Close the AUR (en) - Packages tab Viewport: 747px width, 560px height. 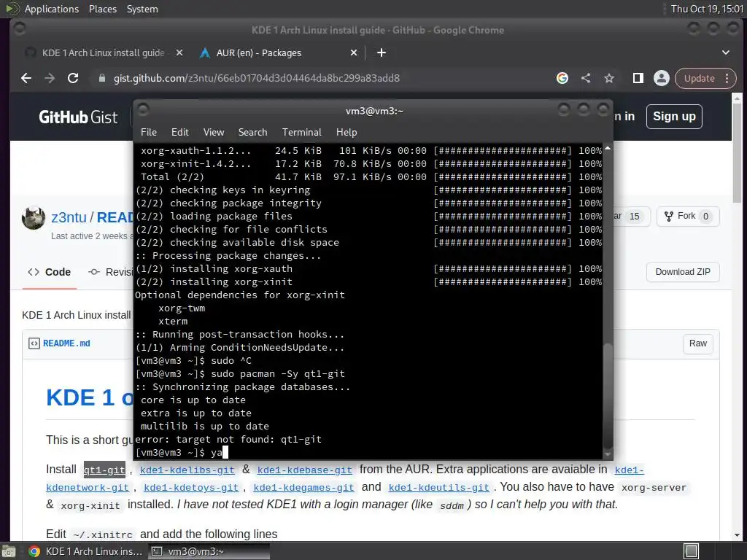(x=354, y=52)
